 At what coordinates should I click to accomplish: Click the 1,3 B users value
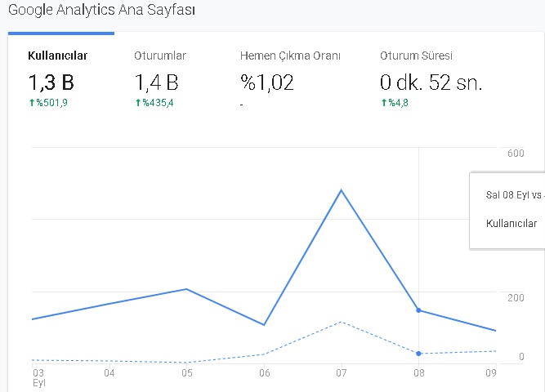[x=51, y=82]
